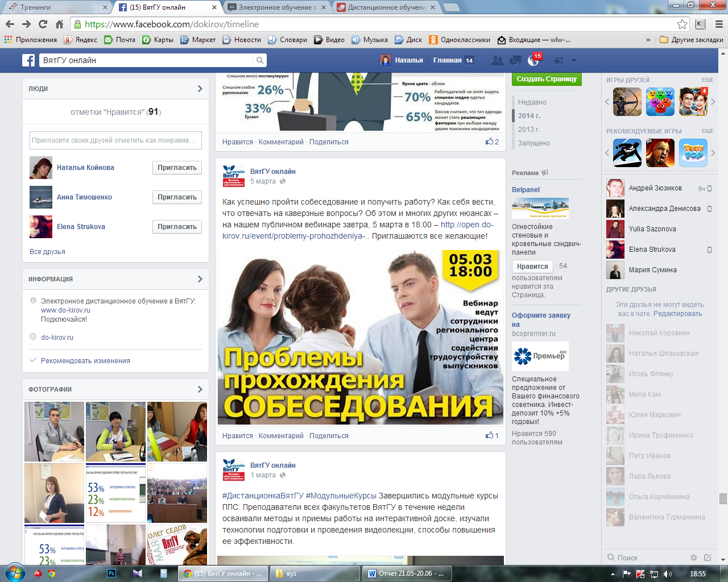Open friend requests icon
The width and height of the screenshot is (728, 582).
[x=498, y=60]
